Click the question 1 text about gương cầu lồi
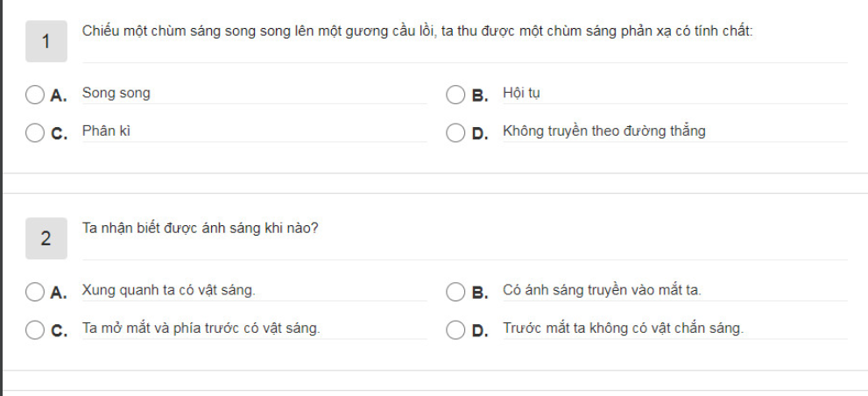The width and height of the screenshot is (868, 396). [417, 31]
